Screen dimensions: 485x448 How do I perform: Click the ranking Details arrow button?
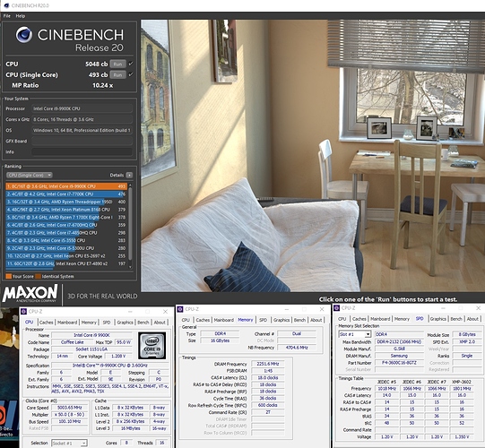(x=129, y=176)
